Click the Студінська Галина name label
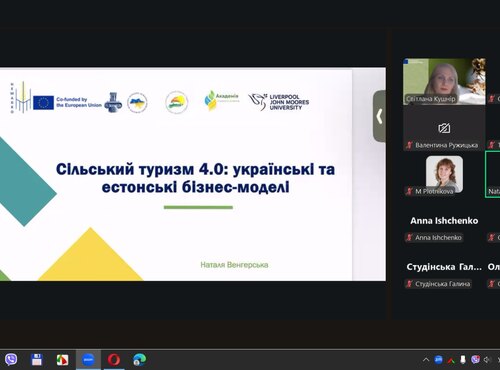The height and width of the screenshot is (370, 500). [x=442, y=284]
